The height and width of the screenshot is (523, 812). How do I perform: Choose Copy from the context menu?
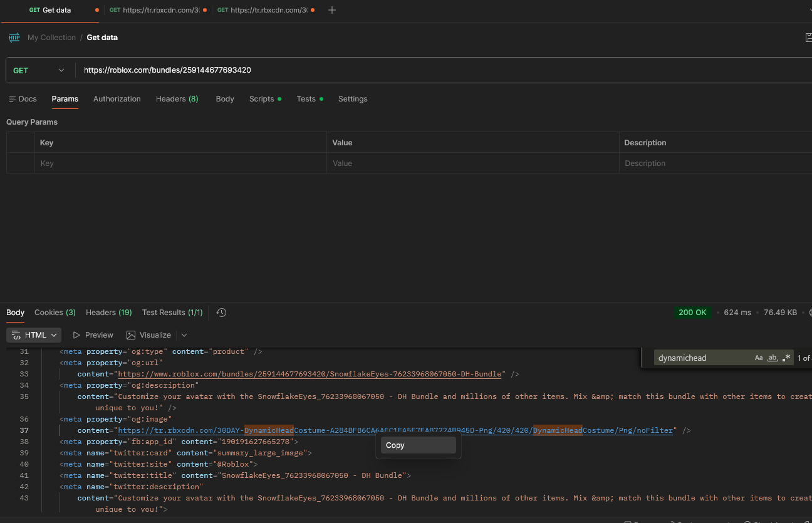(x=418, y=445)
